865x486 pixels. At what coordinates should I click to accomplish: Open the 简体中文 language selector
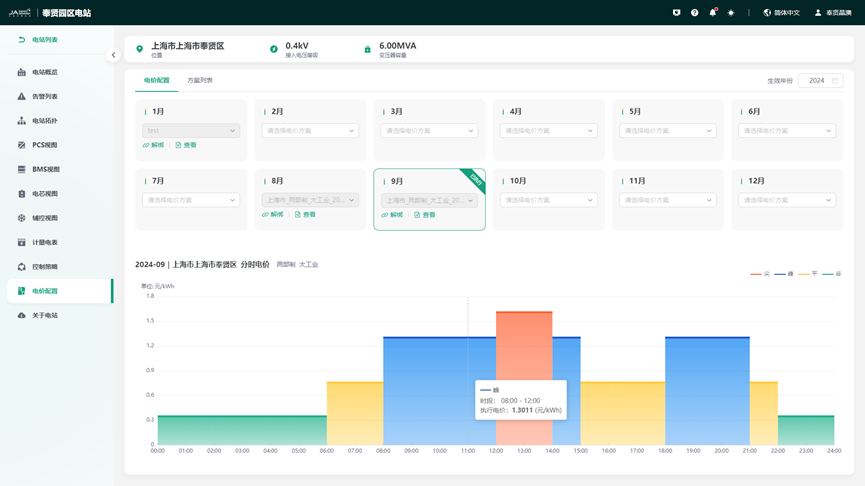[x=782, y=13]
